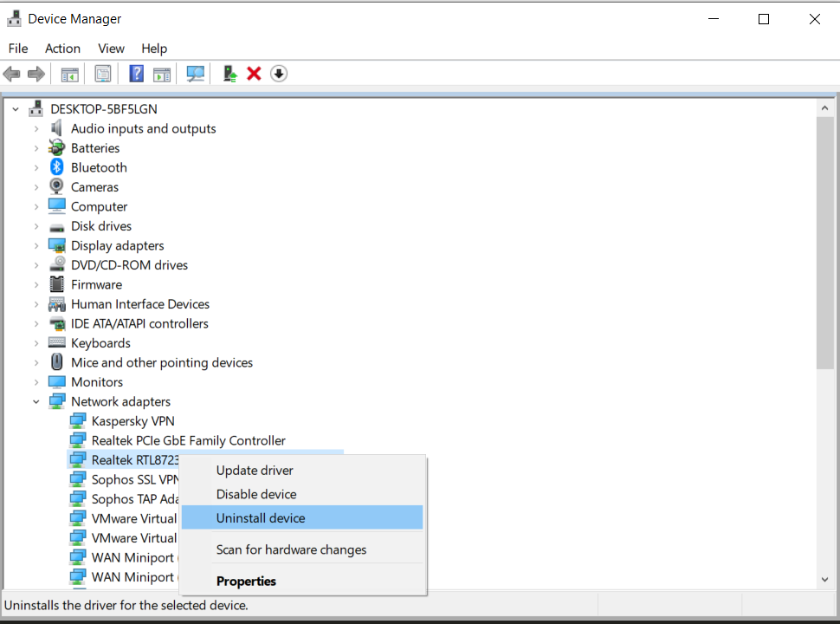Expand the Bluetooth category
Screen dimensions: 840x624
click(x=36, y=168)
